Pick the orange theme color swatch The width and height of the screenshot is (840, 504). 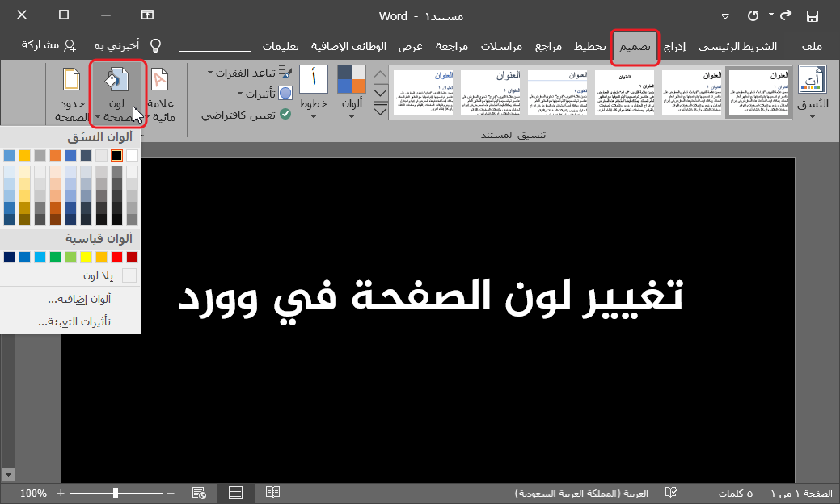[x=55, y=155]
